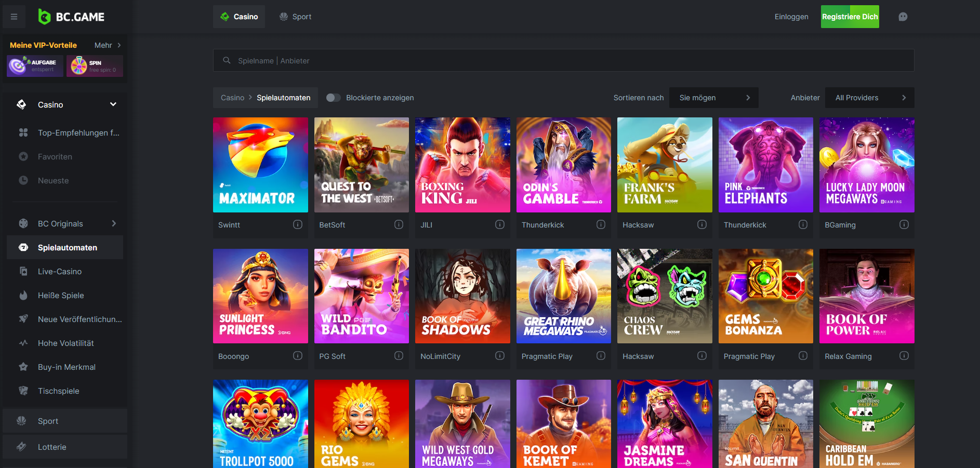The width and height of the screenshot is (980, 468).
Task: Open the hamburger menu icon
Action: [14, 17]
